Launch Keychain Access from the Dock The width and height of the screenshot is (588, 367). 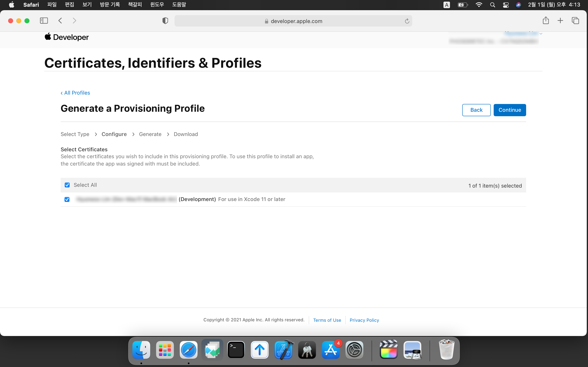pyautogui.click(x=307, y=350)
